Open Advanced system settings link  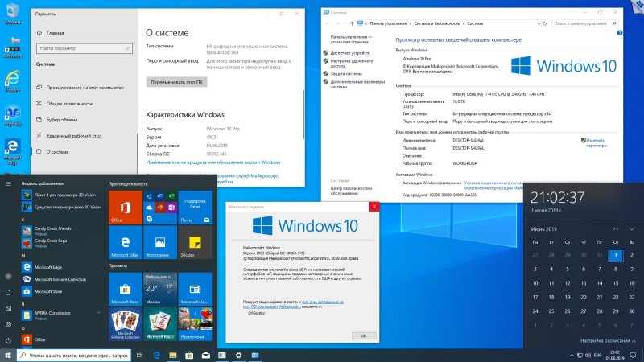click(357, 84)
